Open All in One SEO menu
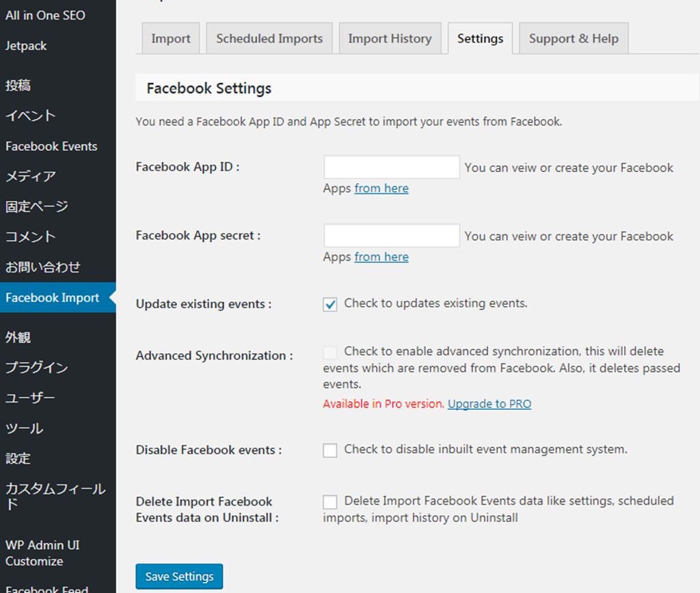Image resolution: width=700 pixels, height=593 pixels. (x=45, y=15)
